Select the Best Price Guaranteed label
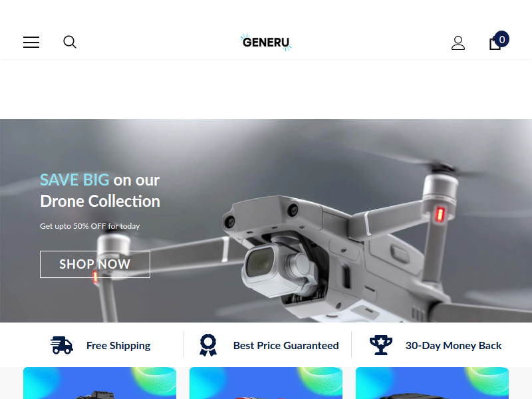 coord(286,345)
